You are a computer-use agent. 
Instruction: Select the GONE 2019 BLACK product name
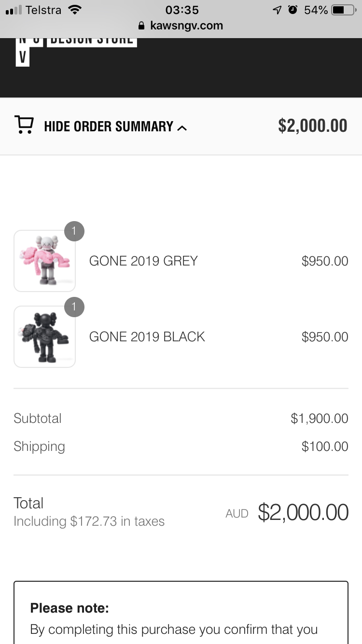(147, 336)
